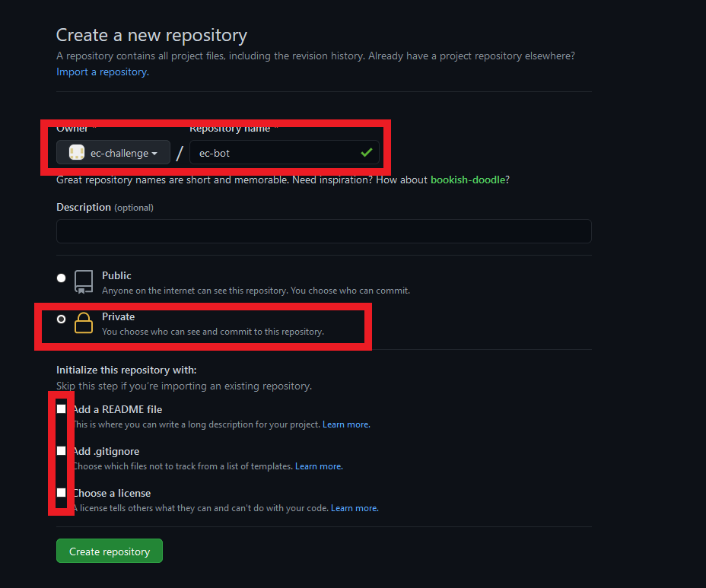Click into the Description text field

(x=323, y=231)
